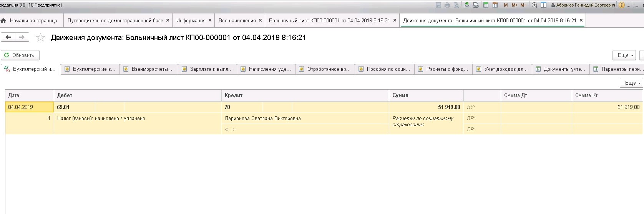The width and height of the screenshot is (644, 214).
Task: Select the Пособия по соци... register tab
Action: coord(385,69)
